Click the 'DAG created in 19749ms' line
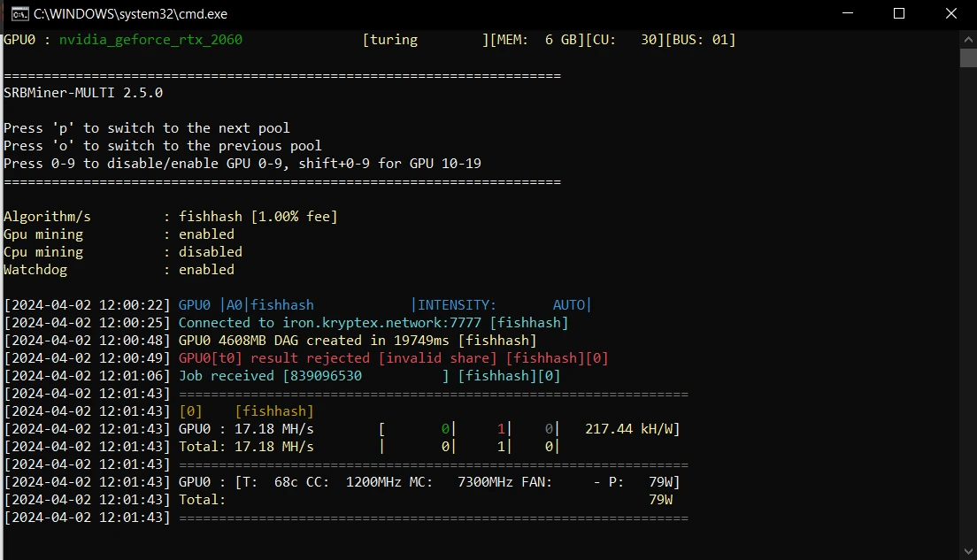Viewport: 977px width, 560px height. click(x=357, y=341)
